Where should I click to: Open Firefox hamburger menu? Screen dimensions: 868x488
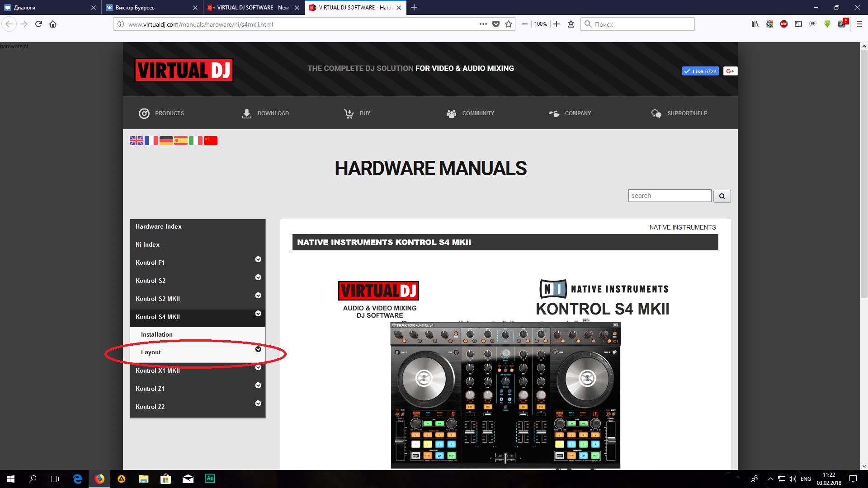(859, 24)
